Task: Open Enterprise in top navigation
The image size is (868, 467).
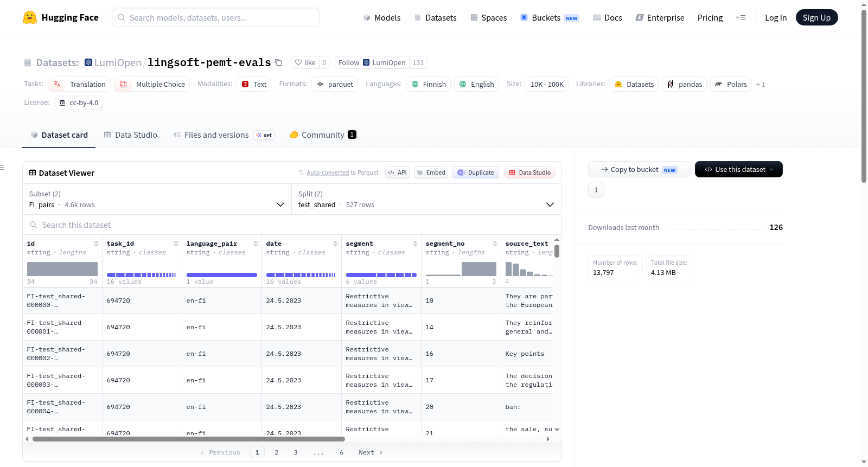Action: 660,17
